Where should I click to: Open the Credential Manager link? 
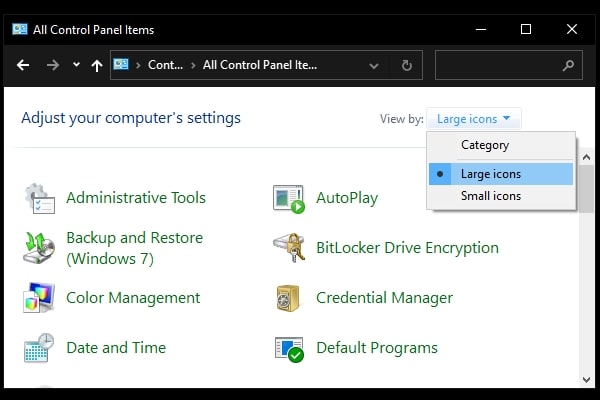tap(384, 298)
